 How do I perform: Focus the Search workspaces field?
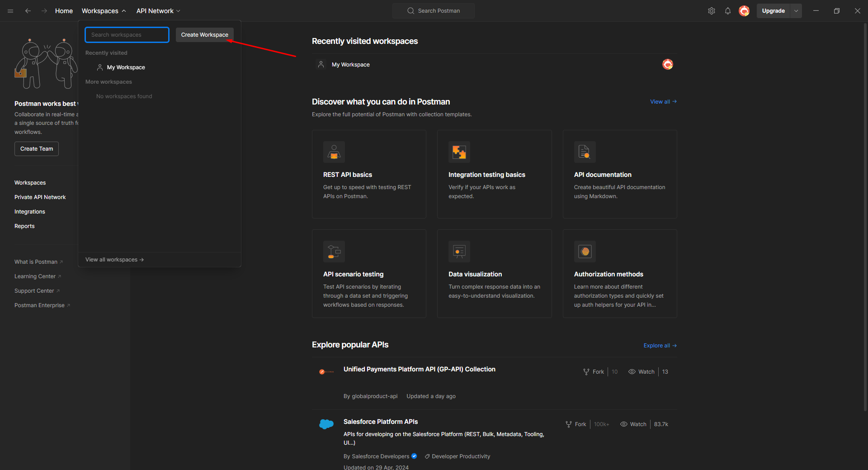point(127,35)
